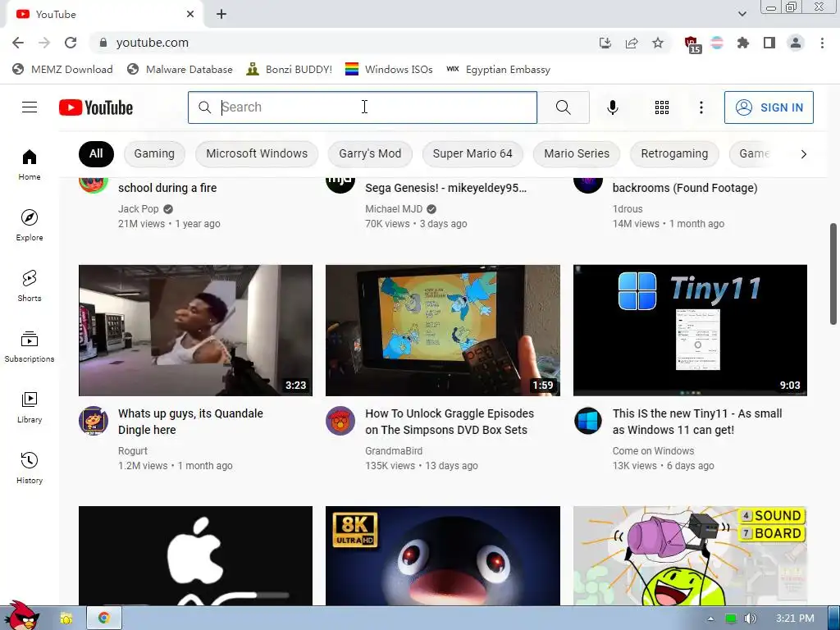
Task: Open Shorts in the sidebar
Action: (x=30, y=286)
